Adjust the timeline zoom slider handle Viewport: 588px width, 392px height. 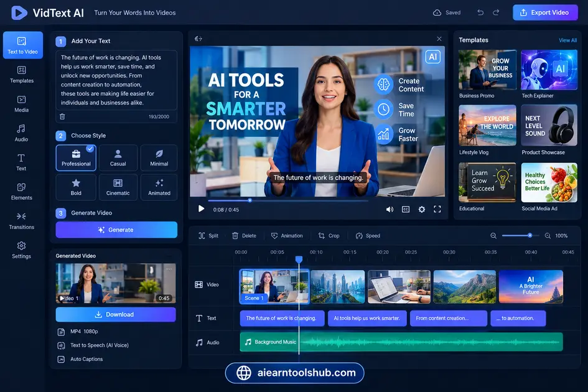click(530, 236)
